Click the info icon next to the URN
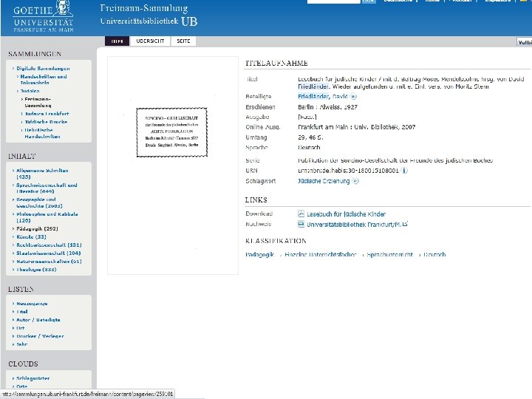This screenshot has height=399, width=532. coord(404,171)
